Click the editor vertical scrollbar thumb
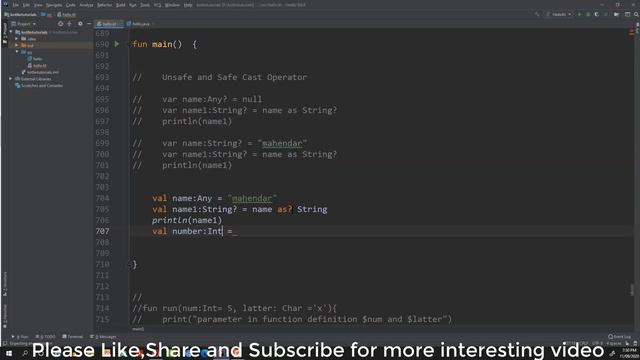The height and width of the screenshot is (360, 640). click(x=632, y=289)
